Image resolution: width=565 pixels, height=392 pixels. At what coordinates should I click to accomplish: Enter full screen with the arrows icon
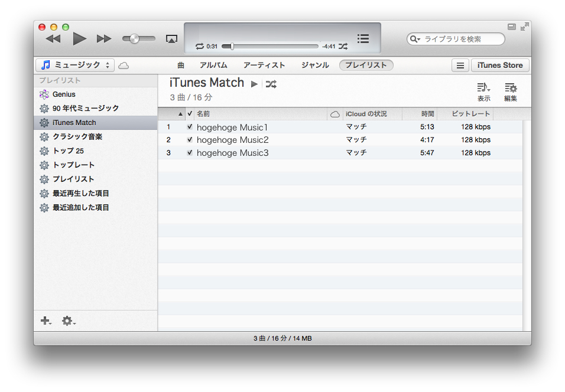(x=525, y=27)
